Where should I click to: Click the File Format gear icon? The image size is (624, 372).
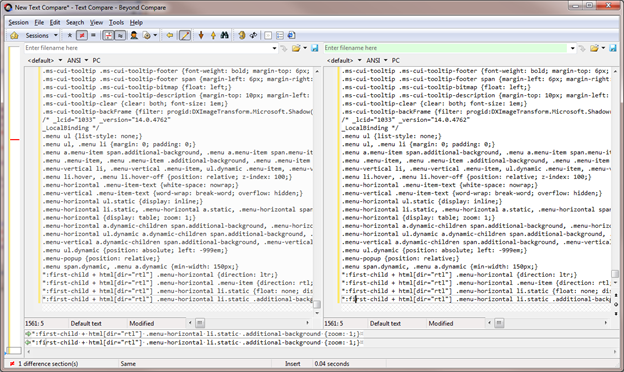147,35
